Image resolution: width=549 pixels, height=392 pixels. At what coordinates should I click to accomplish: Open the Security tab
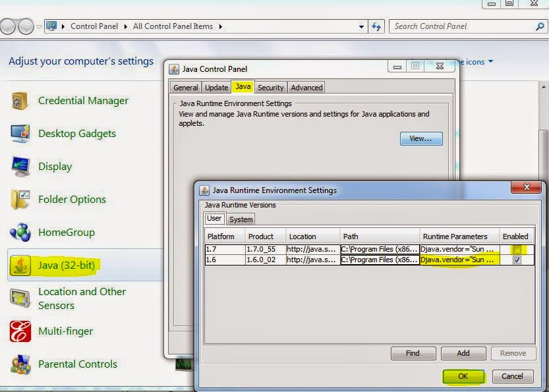click(x=271, y=88)
